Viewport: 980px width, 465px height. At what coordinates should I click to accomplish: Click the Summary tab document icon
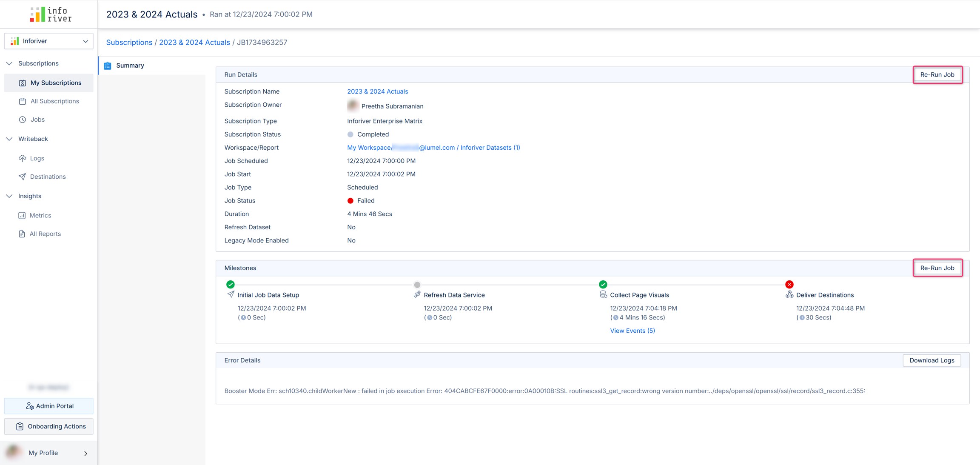pyautogui.click(x=108, y=66)
